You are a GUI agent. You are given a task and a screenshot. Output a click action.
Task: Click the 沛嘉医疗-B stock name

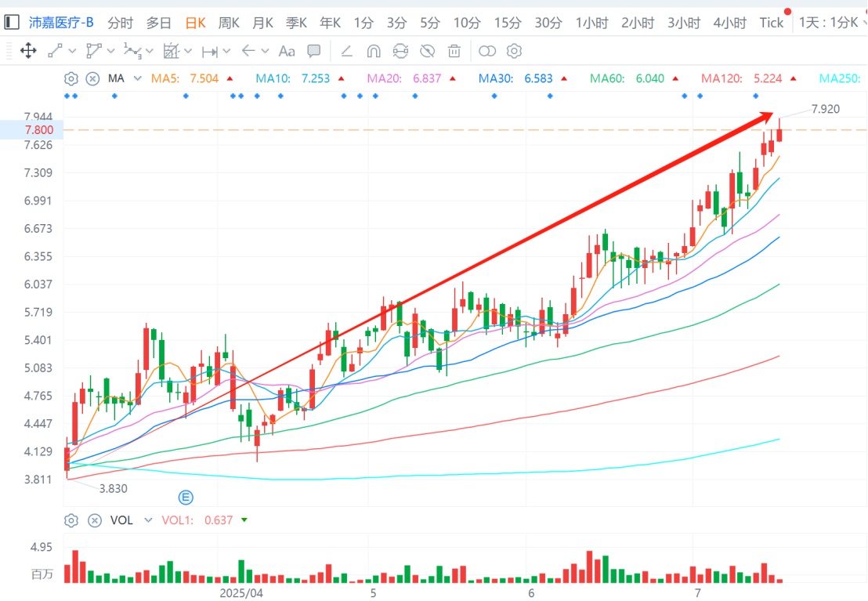(x=61, y=23)
